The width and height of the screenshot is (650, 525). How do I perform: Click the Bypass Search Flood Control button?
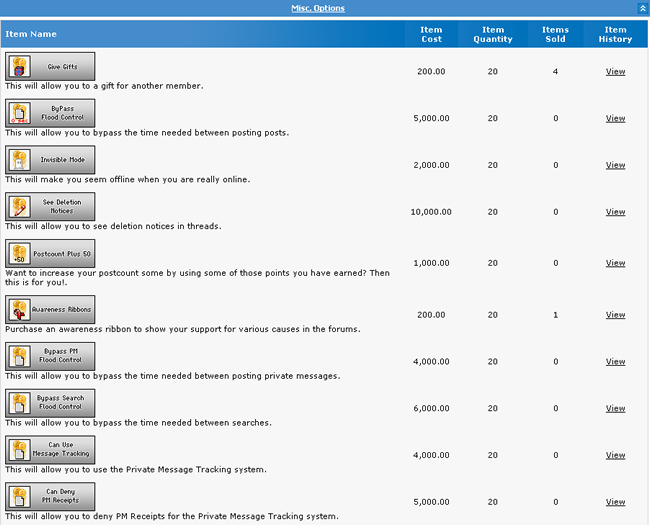[50, 403]
